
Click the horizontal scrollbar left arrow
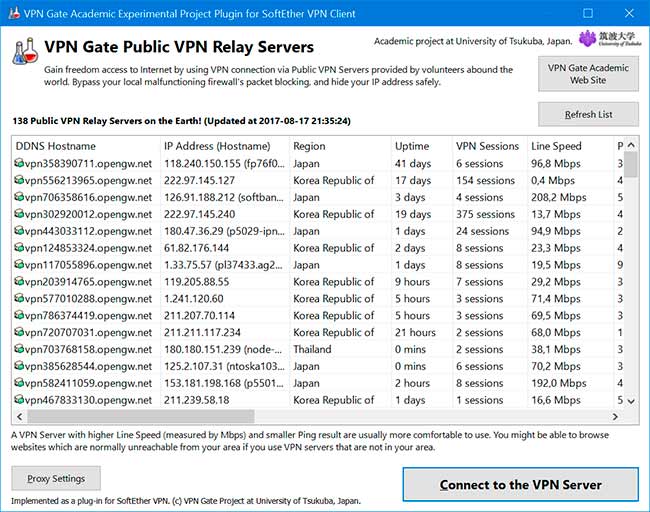click(19, 416)
